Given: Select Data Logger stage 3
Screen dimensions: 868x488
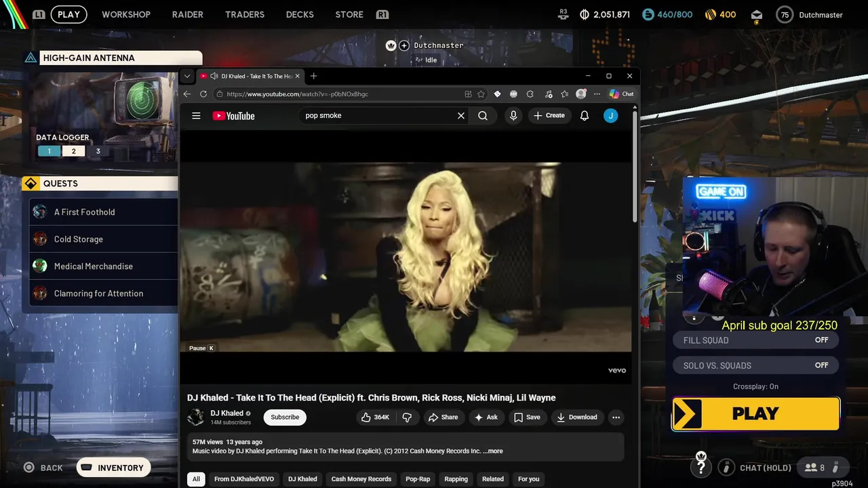Looking at the screenshot, I should click(x=98, y=151).
